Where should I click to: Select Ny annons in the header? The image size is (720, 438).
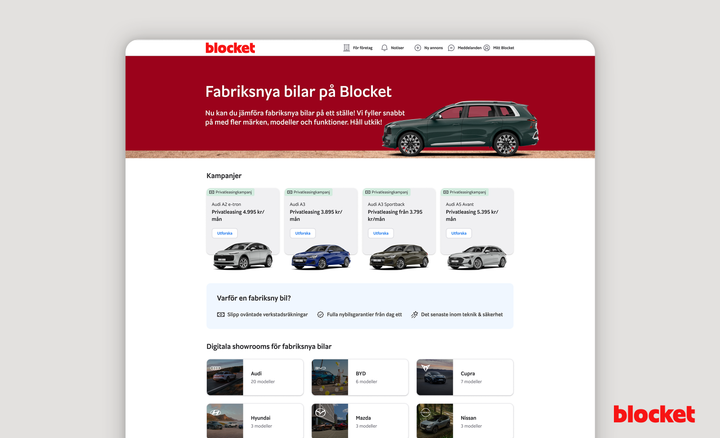(433, 48)
